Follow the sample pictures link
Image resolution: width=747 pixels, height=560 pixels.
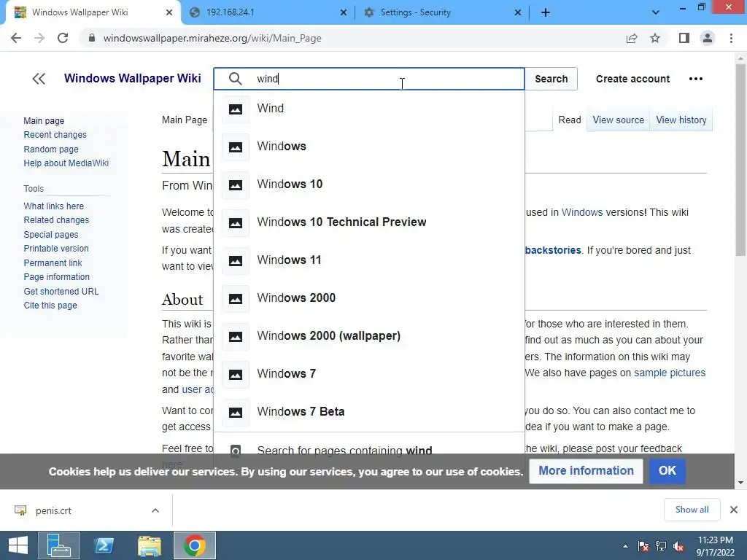[x=670, y=373]
